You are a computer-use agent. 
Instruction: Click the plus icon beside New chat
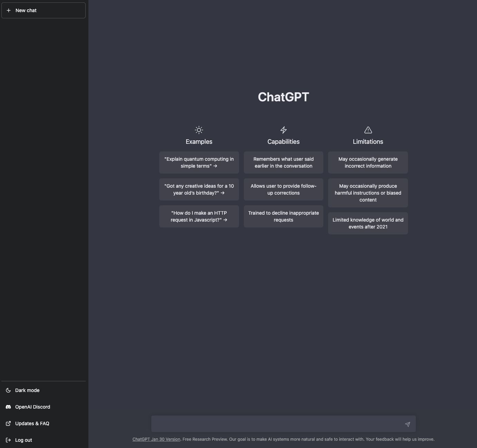click(9, 10)
